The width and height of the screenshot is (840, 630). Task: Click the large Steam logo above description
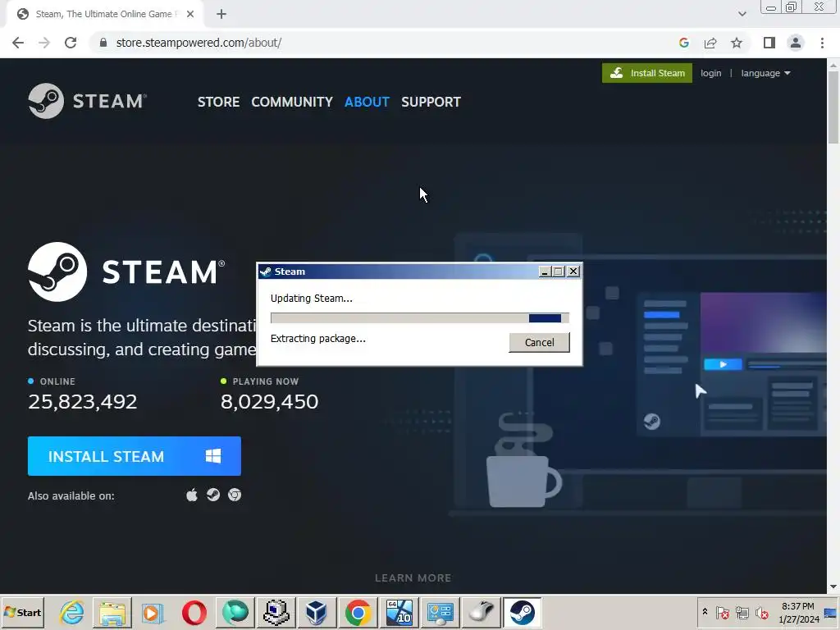[126, 272]
